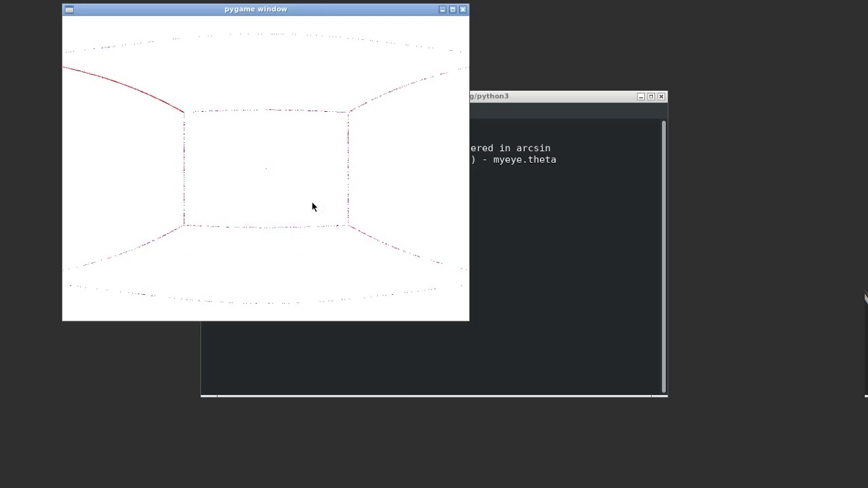Screen dimensions: 868x488
Task: Click the python3 terminal title text
Action: (490, 96)
